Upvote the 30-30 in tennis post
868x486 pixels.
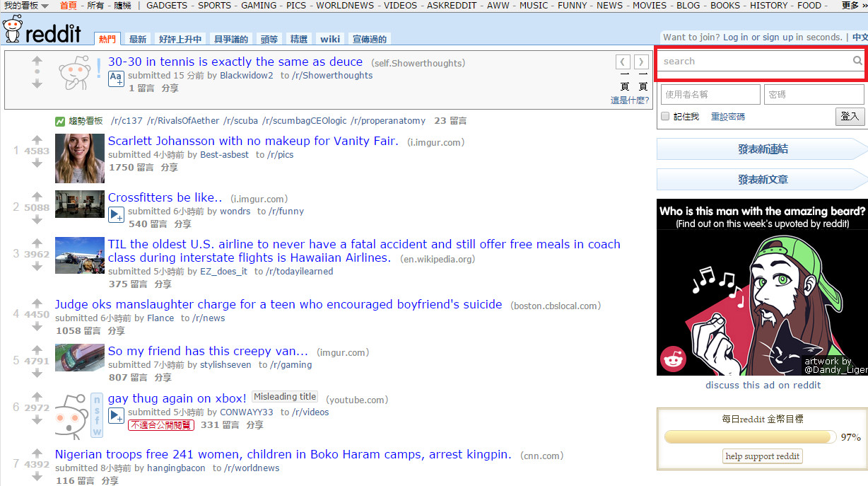[x=37, y=61]
